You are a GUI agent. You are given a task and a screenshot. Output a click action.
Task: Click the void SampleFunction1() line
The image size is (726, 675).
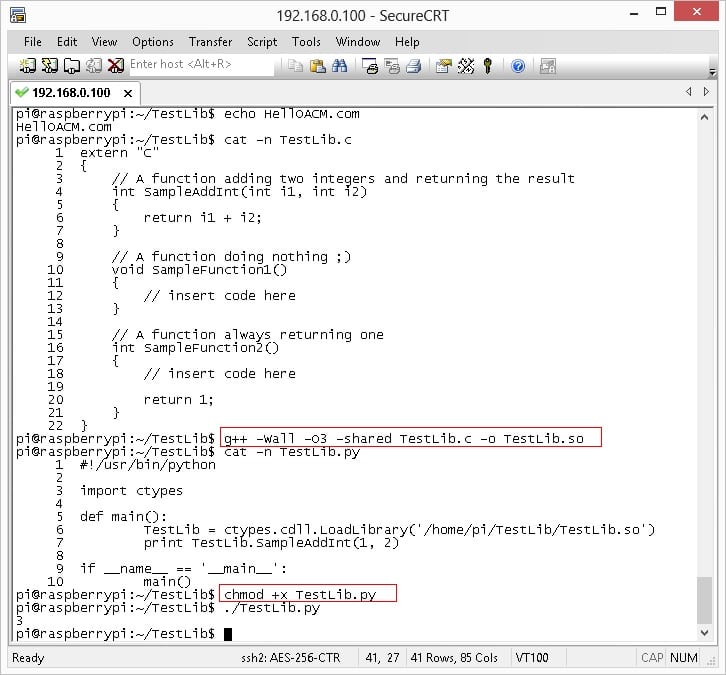[x=199, y=270]
